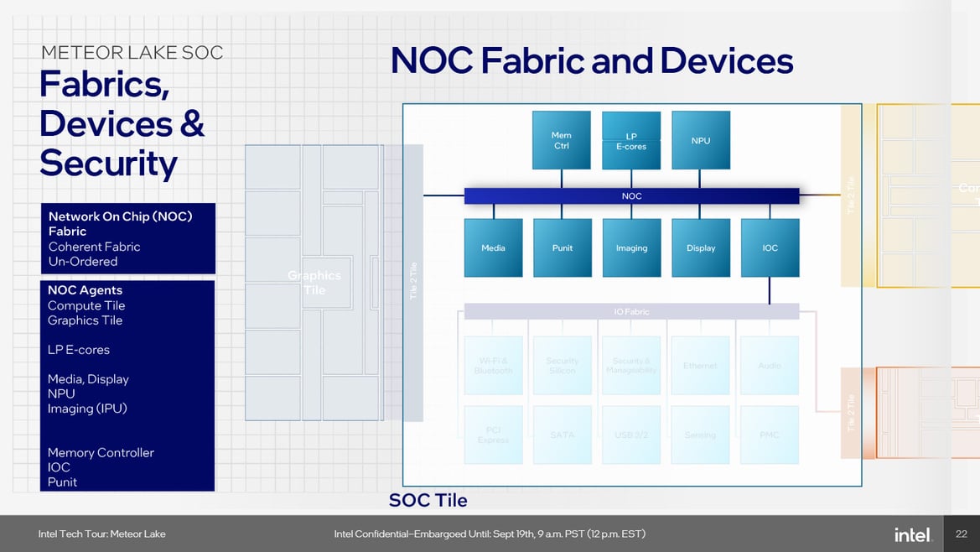Click the grey Tile 2 Tile connector strip

pos(413,283)
